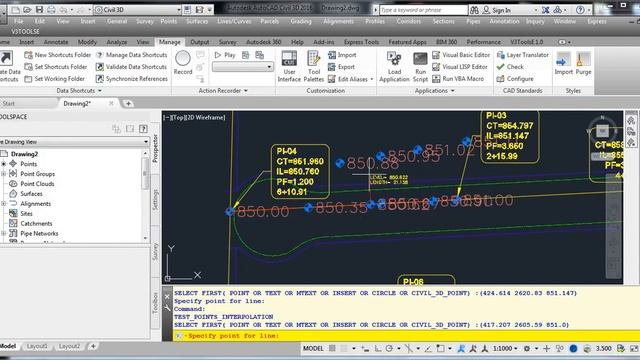
Task: Open the 1:1000 annotation scale dropdown
Action: [505, 349]
